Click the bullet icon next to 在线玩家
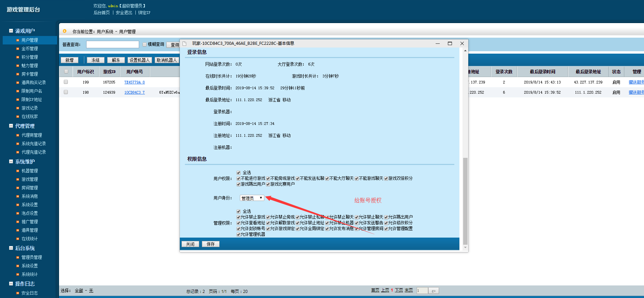 tap(18, 116)
